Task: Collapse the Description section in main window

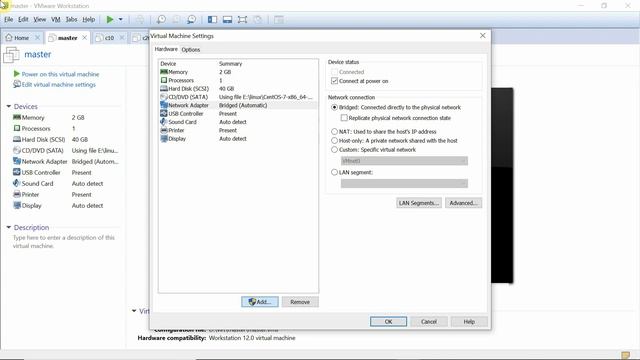Action: coord(9,227)
